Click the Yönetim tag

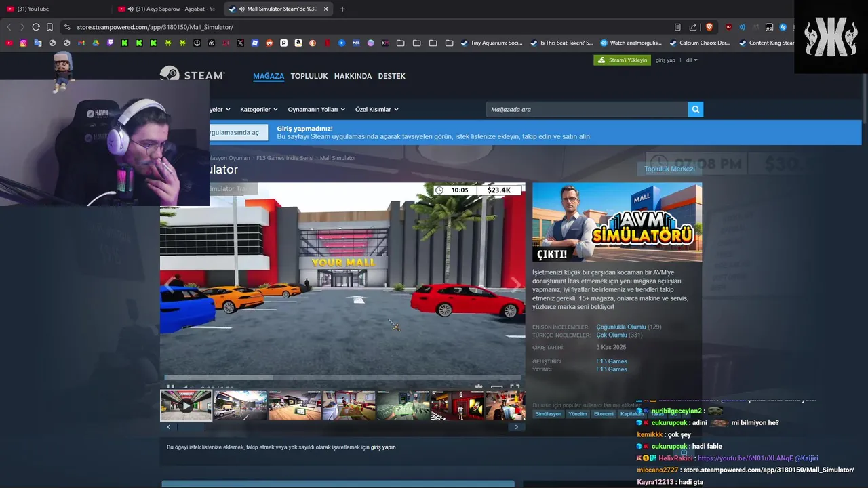(578, 413)
